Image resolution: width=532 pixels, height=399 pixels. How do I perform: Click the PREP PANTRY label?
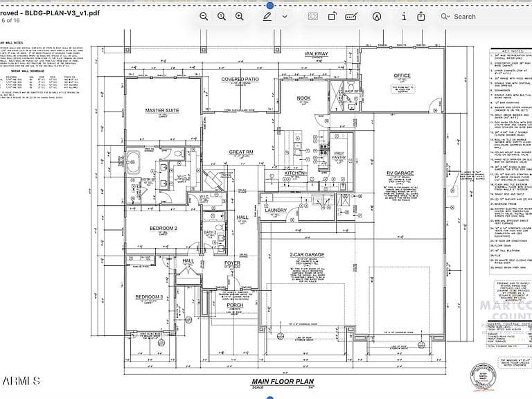[x=339, y=155]
